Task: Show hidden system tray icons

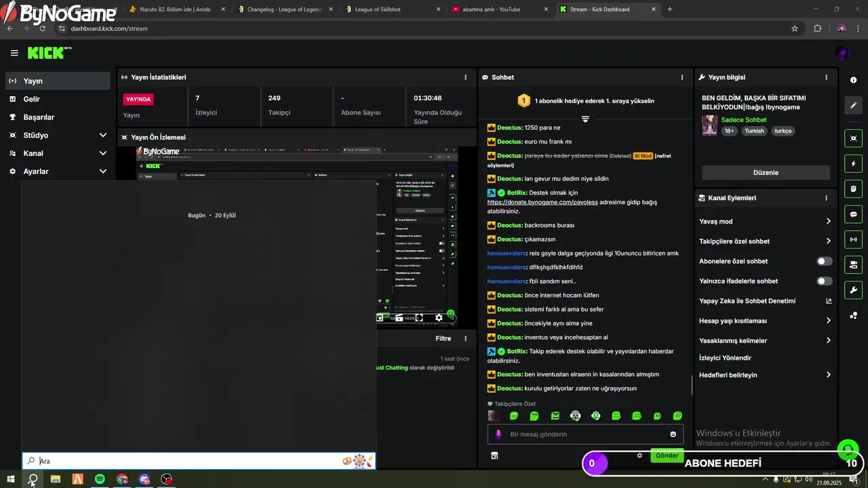Action: tap(766, 479)
